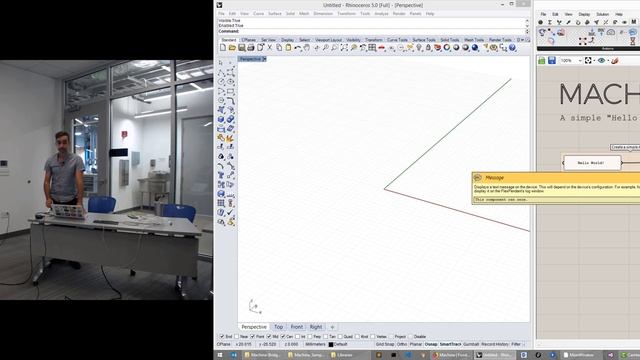The width and height of the screenshot is (640, 360).
Task: Click the blue Render sphere icon
Action: click(475, 48)
